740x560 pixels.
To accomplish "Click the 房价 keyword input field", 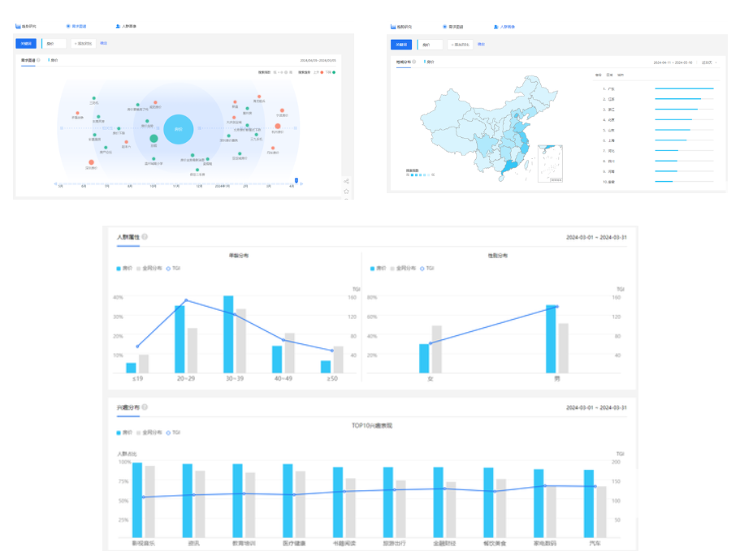I will tap(54, 43).
